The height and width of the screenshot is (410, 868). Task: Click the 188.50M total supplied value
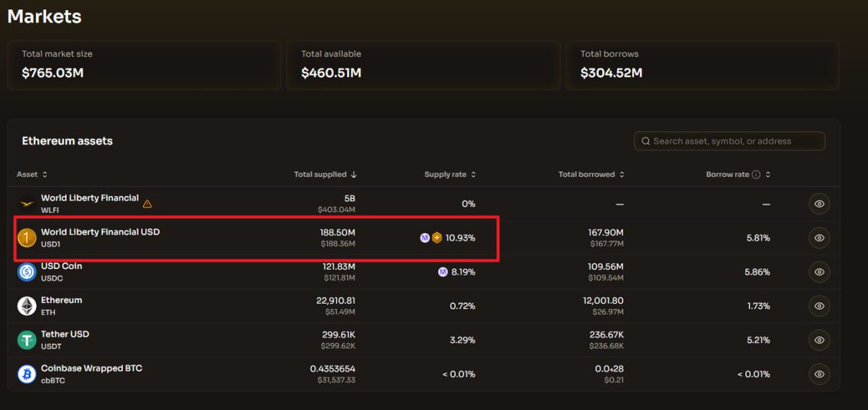(338, 232)
